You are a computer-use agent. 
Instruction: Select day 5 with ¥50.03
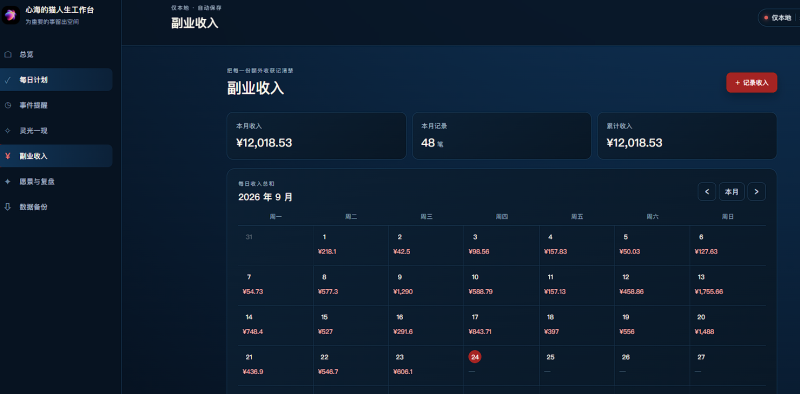click(x=652, y=245)
